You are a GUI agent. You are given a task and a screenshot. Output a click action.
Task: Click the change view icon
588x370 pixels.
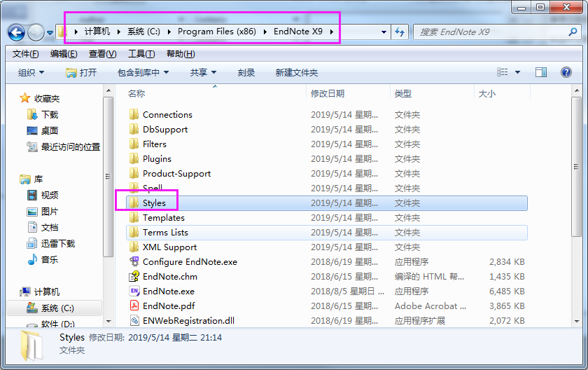click(x=503, y=72)
